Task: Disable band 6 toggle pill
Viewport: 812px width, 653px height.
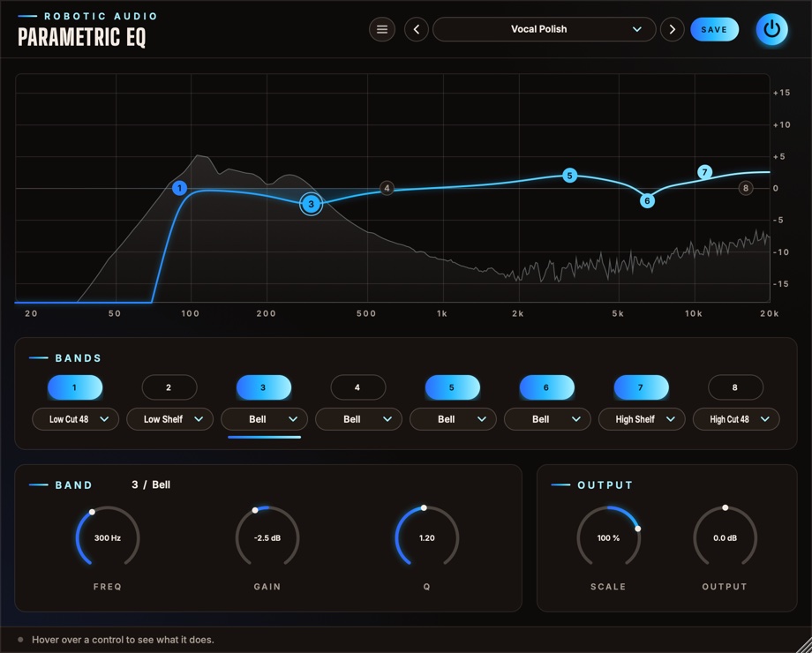Action: [547, 387]
